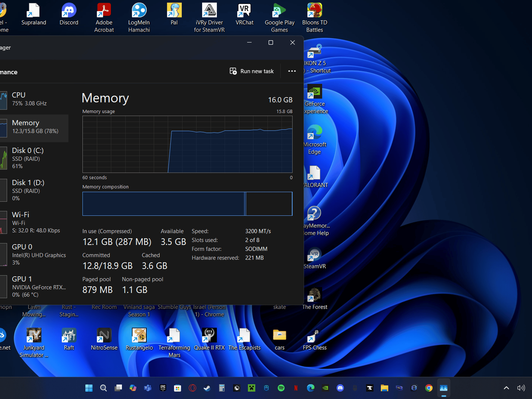Image resolution: width=532 pixels, height=399 pixels.
Task: Open Supraland desktop shortcut
Action: pos(34,15)
